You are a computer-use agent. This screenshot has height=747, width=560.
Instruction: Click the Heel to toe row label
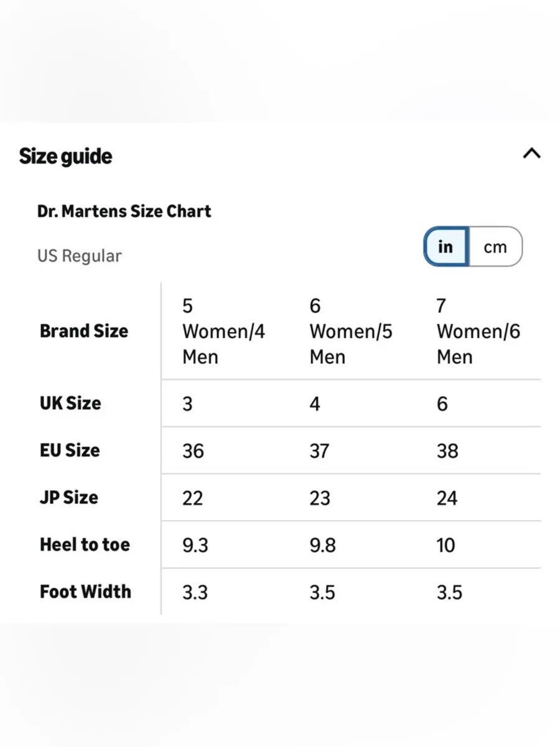click(x=85, y=545)
